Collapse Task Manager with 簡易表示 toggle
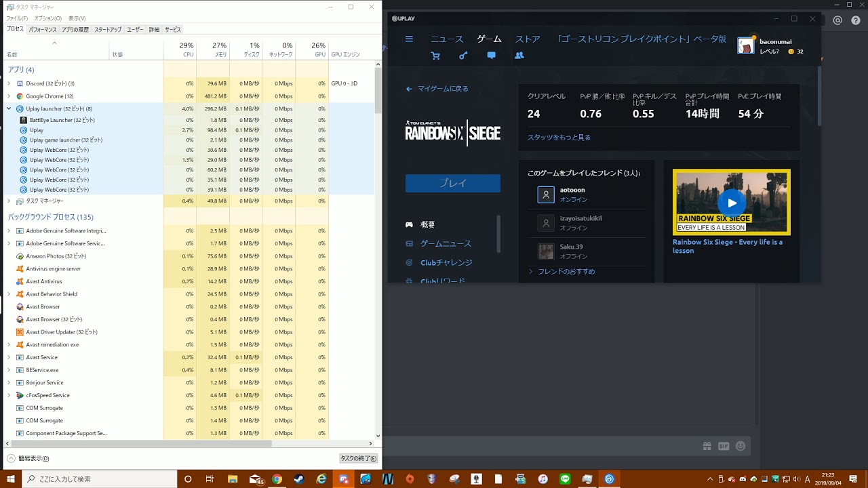Screen dimensions: 868x488 point(28,458)
